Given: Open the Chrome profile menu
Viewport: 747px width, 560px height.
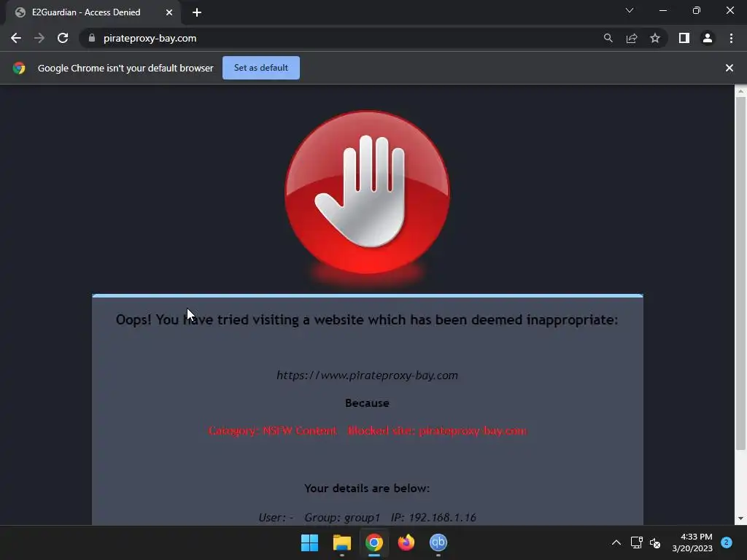Looking at the screenshot, I should [x=708, y=38].
